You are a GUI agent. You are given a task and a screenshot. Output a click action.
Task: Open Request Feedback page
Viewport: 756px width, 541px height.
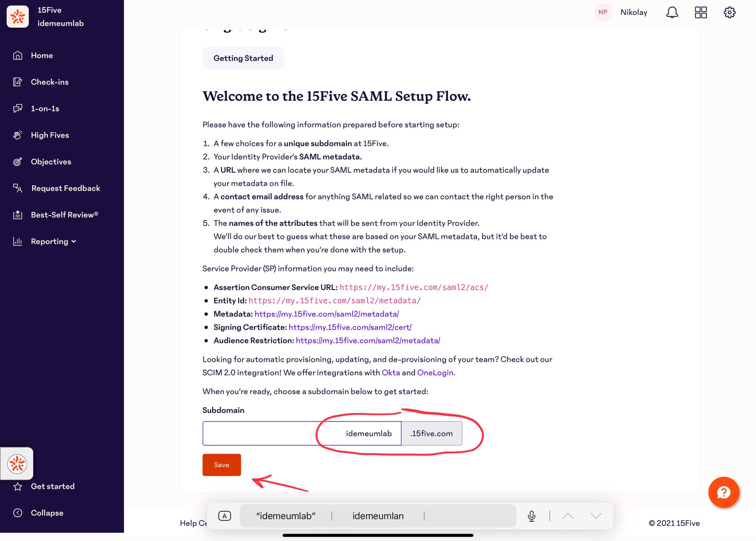[x=66, y=188]
